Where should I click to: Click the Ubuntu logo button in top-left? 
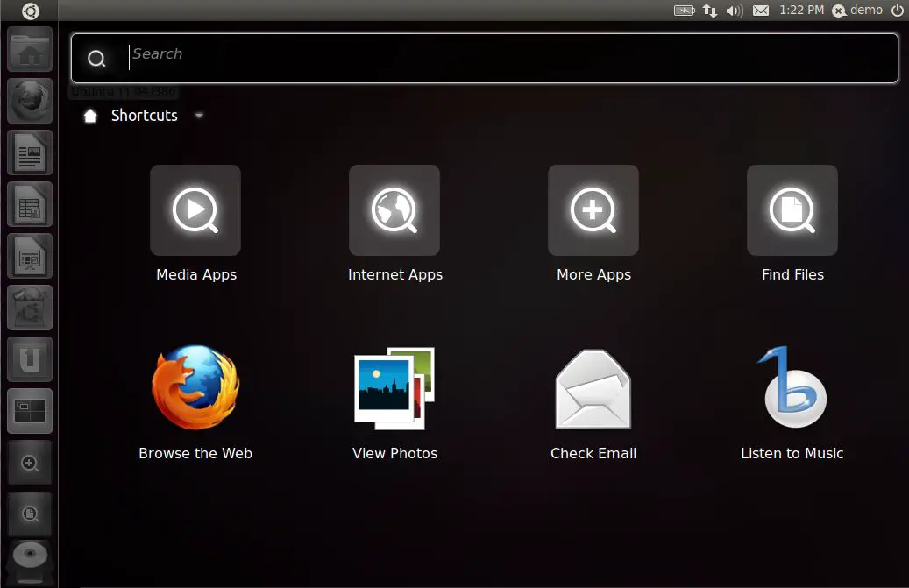(30, 11)
